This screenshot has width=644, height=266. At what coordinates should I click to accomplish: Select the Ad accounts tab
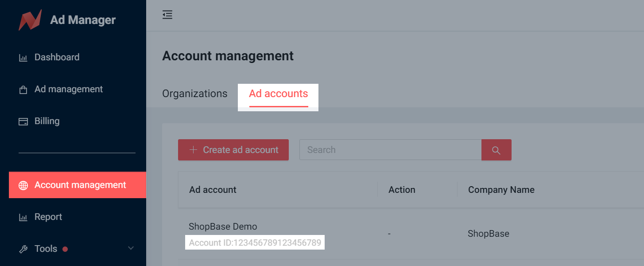click(x=278, y=94)
